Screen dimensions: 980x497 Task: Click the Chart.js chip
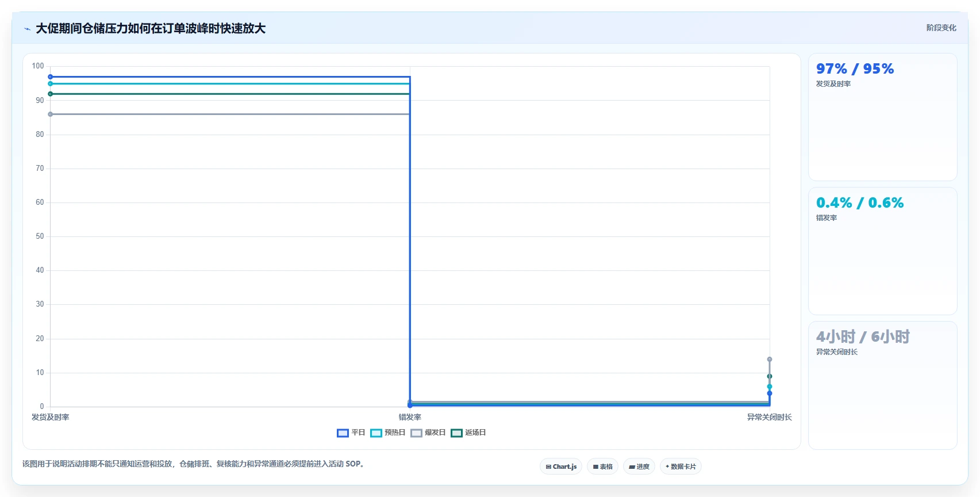561,467
